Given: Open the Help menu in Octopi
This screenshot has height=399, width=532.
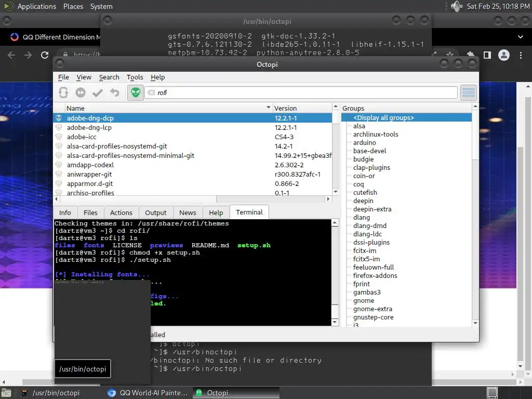Looking at the screenshot, I should pyautogui.click(x=158, y=77).
